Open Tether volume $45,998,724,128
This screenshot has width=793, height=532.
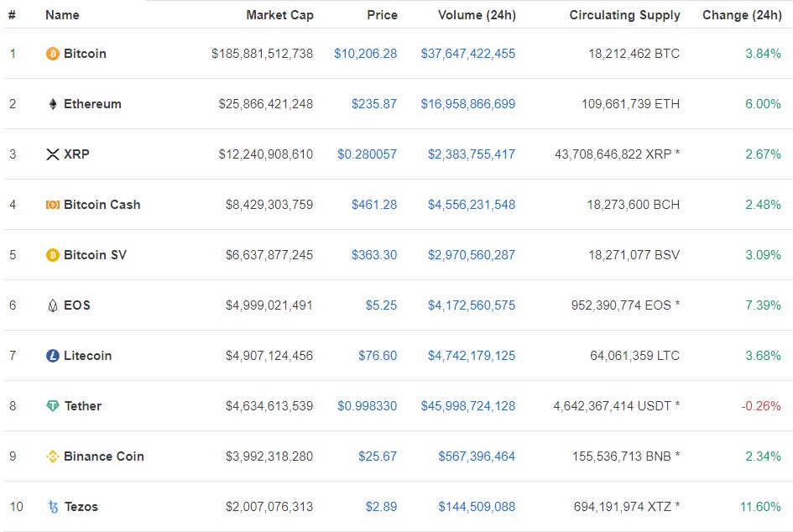[x=468, y=406]
